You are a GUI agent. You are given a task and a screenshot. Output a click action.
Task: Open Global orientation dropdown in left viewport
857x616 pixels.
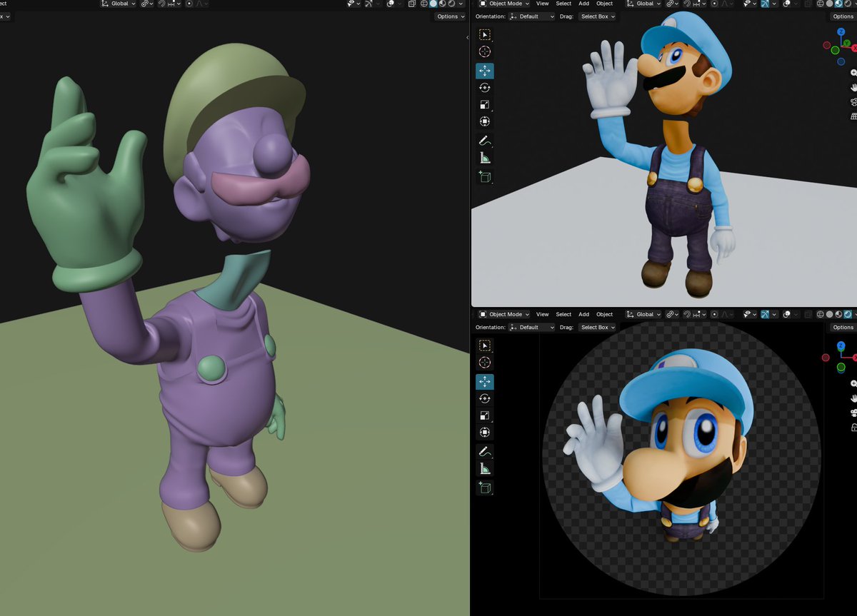tap(119, 4)
